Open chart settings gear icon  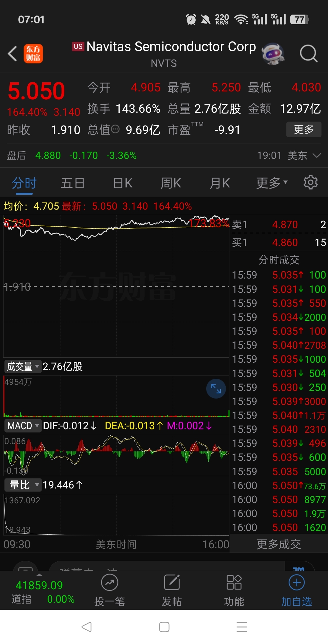(310, 183)
